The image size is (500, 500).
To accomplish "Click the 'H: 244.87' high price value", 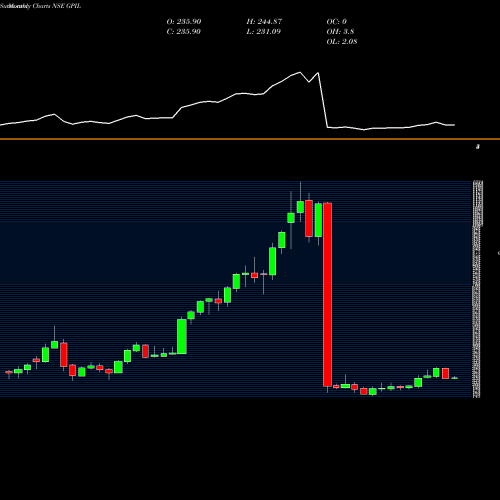I will (264, 21).
